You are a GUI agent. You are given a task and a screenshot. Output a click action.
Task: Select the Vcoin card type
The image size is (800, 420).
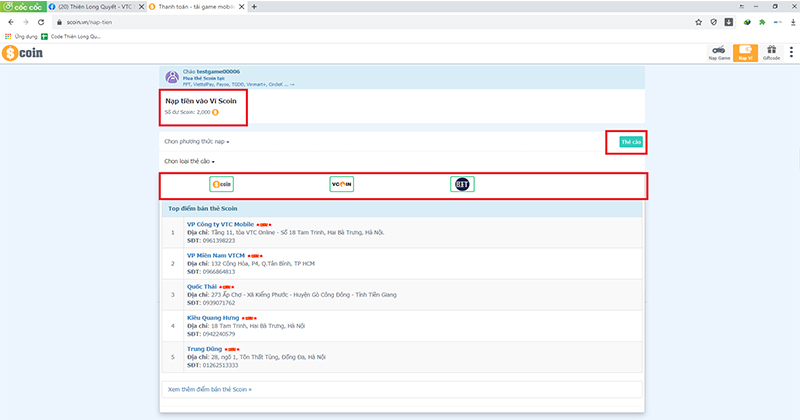(341, 184)
